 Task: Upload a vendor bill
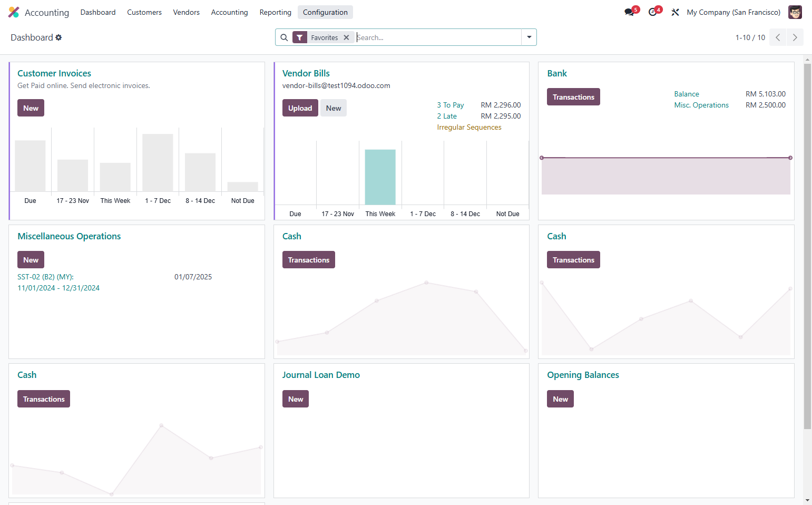click(x=300, y=108)
